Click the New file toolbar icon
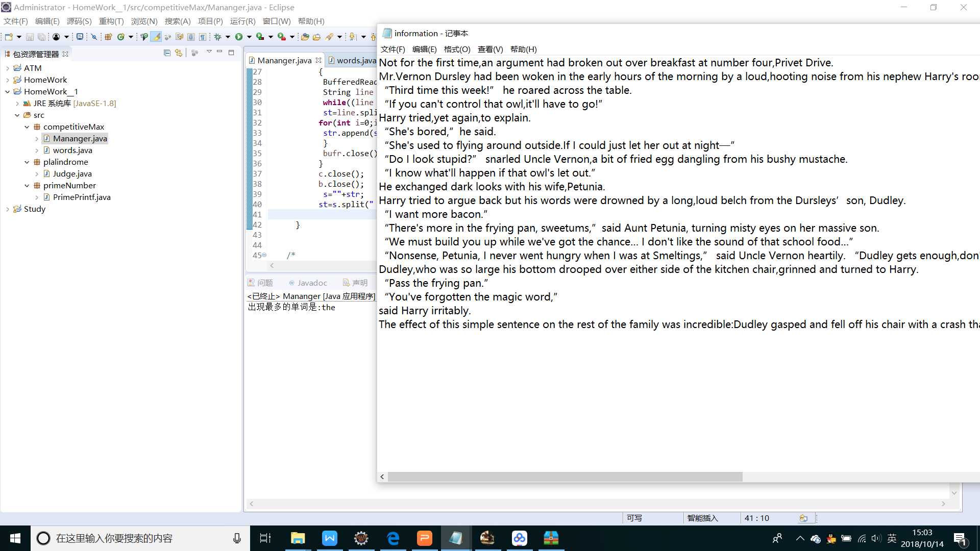The height and width of the screenshot is (551, 980). coord(9,37)
